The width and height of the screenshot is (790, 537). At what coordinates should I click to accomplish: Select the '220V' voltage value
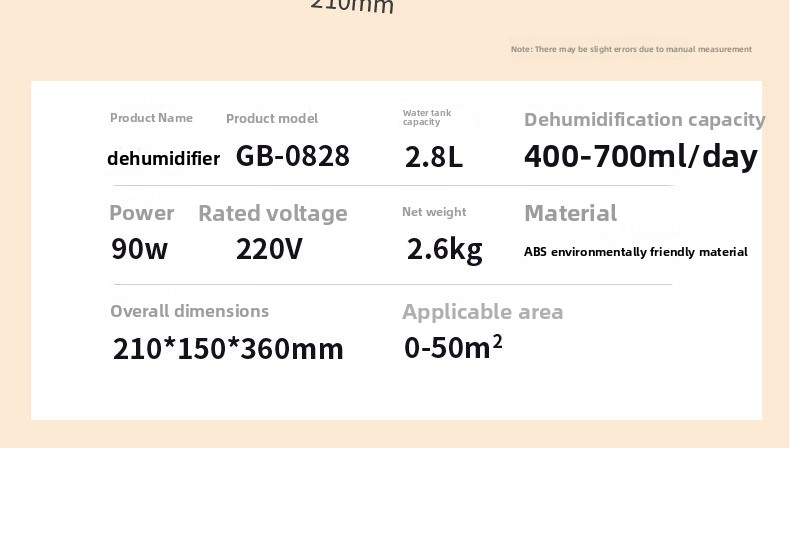tap(269, 249)
